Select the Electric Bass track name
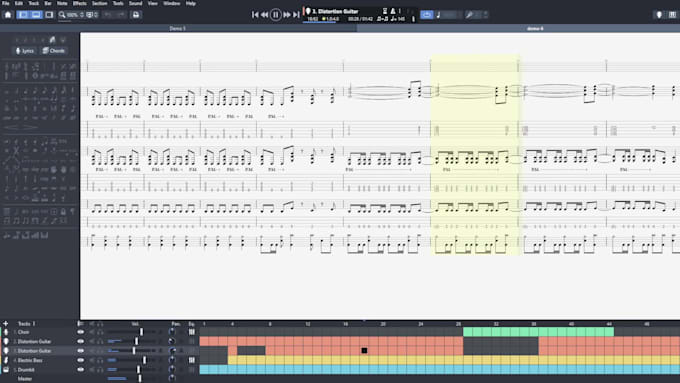Image resolution: width=680 pixels, height=383 pixels. click(30, 360)
